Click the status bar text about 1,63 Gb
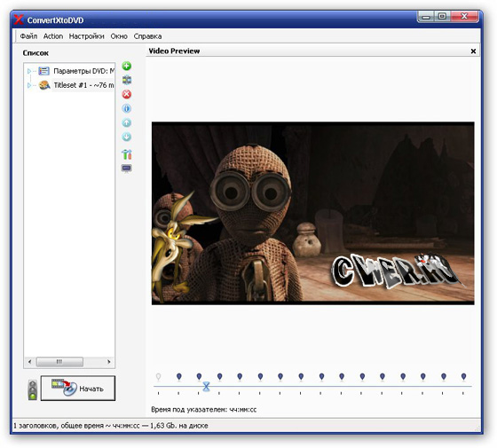The height and width of the screenshot is (448, 497). click(x=111, y=426)
